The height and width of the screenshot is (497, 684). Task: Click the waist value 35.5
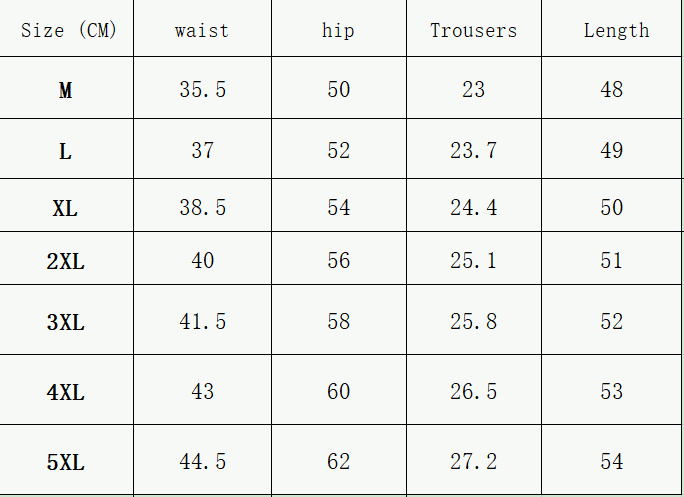[203, 90]
